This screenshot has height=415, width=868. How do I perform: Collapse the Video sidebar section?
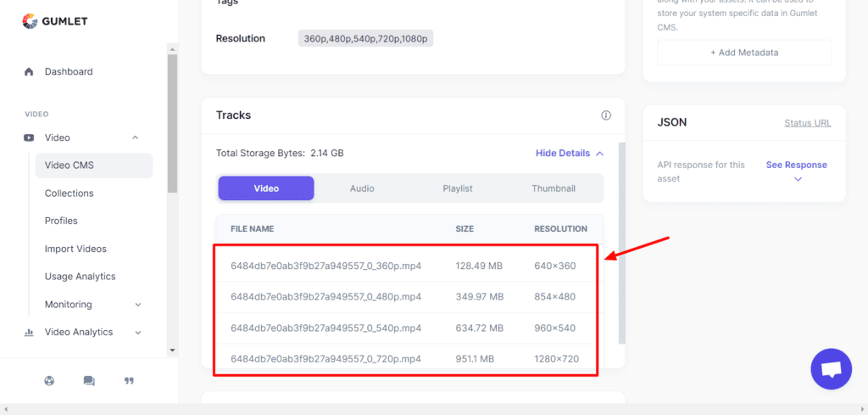pos(136,137)
